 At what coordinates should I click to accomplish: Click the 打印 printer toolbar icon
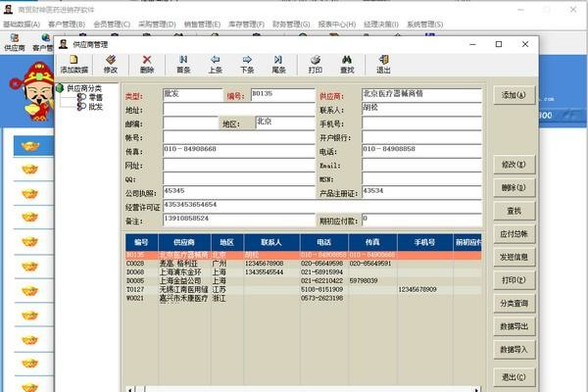[316, 65]
